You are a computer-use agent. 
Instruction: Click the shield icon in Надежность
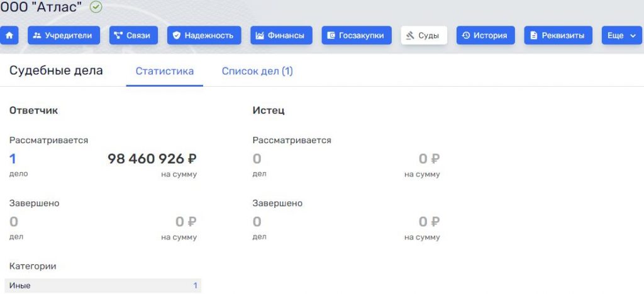point(176,35)
